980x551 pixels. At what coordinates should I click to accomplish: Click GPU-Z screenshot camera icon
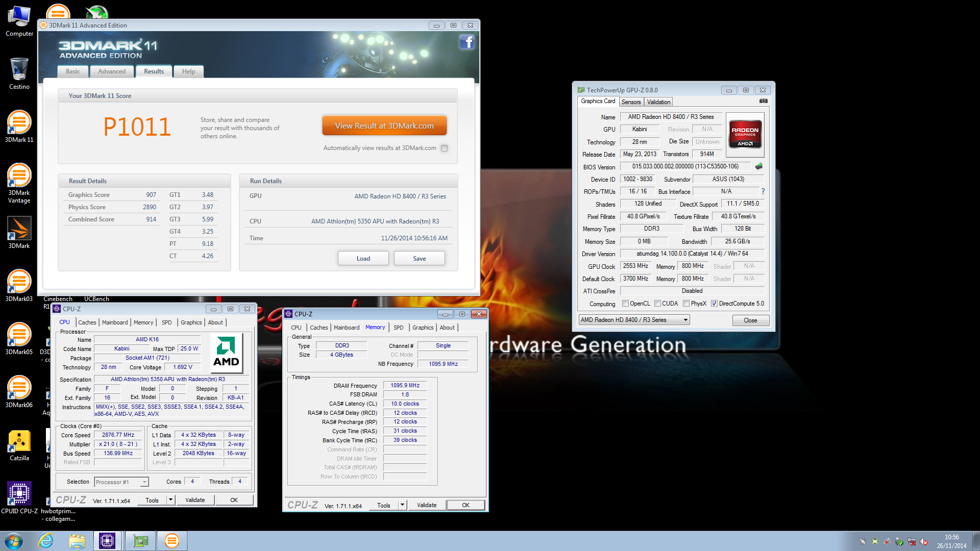[764, 101]
